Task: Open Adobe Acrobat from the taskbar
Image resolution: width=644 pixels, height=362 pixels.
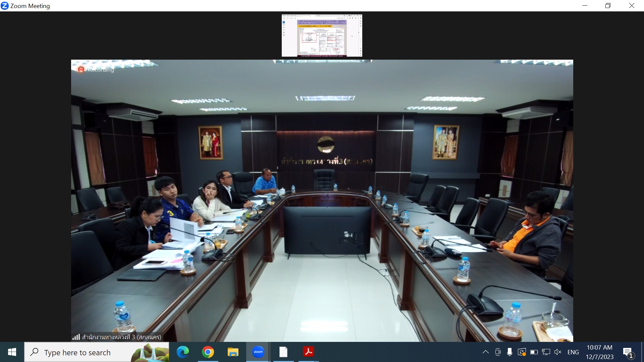Action: (x=308, y=352)
